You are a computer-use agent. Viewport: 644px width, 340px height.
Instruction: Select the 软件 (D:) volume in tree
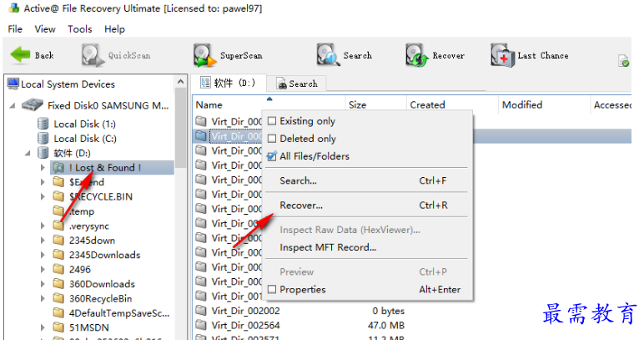click(x=72, y=153)
